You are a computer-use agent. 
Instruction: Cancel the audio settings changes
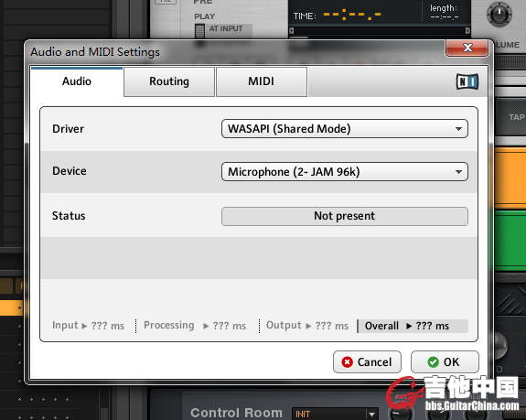click(x=367, y=362)
